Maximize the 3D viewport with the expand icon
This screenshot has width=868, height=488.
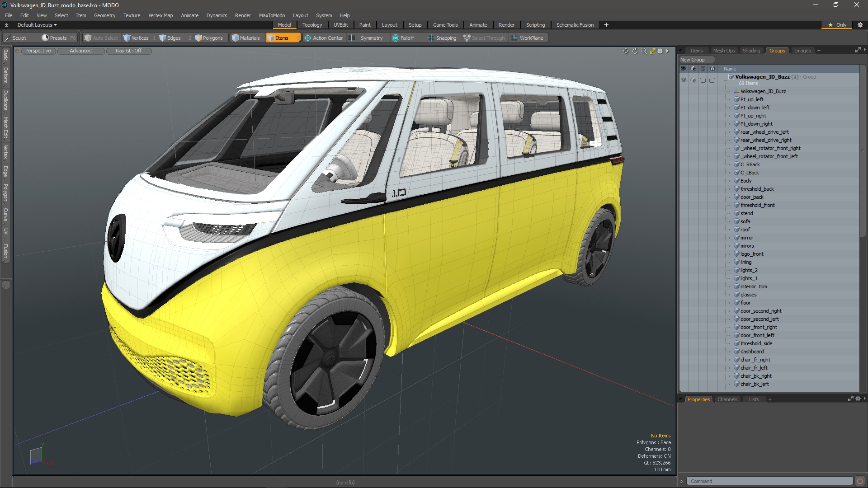pyautogui.click(x=652, y=51)
